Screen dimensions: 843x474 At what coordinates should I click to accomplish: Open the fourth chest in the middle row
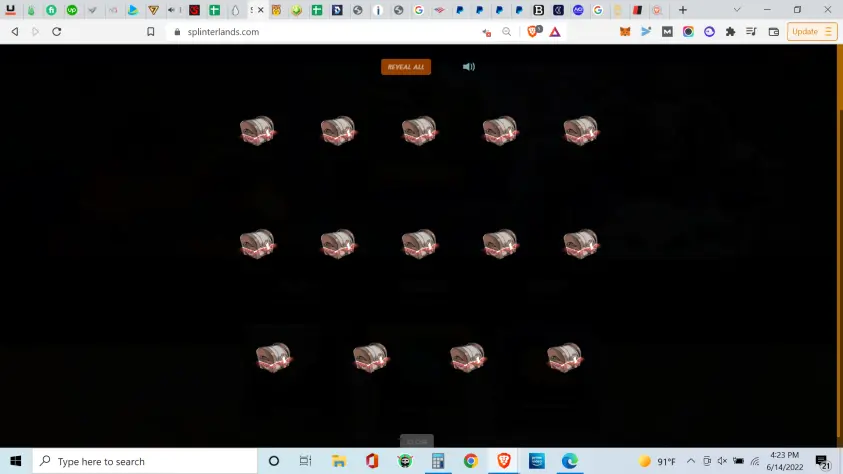tap(500, 244)
